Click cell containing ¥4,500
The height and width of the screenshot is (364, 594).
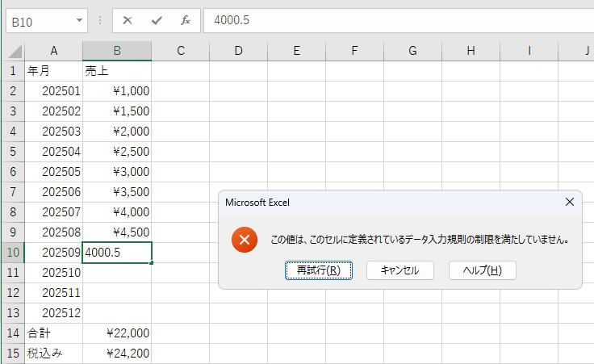(117, 232)
